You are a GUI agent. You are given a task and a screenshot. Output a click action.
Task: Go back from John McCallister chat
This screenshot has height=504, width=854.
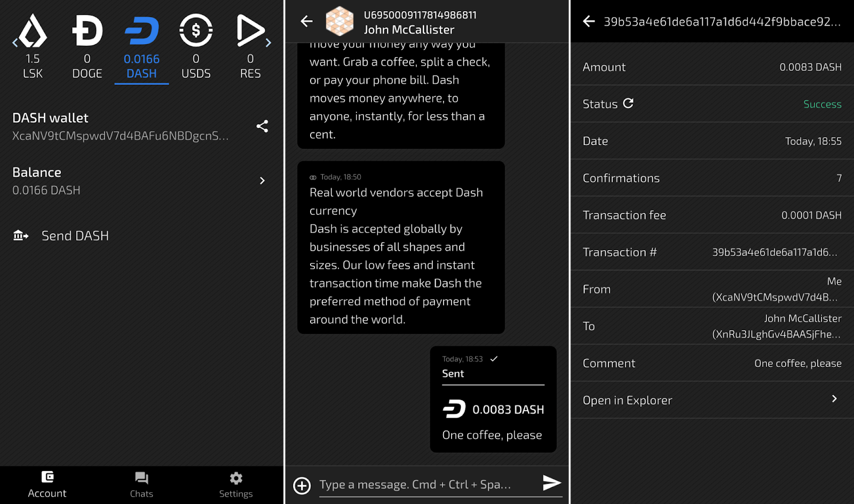click(x=306, y=21)
